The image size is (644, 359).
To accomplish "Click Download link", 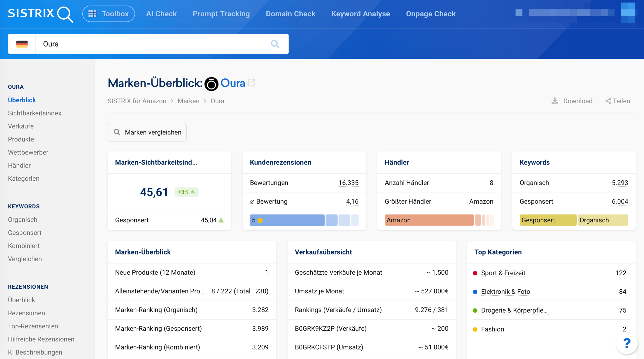I will (578, 101).
